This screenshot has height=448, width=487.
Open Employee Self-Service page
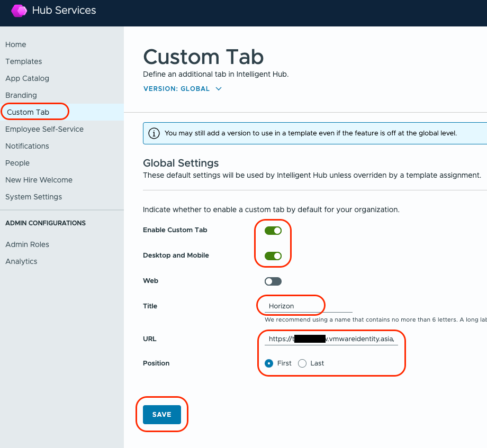[x=44, y=129]
